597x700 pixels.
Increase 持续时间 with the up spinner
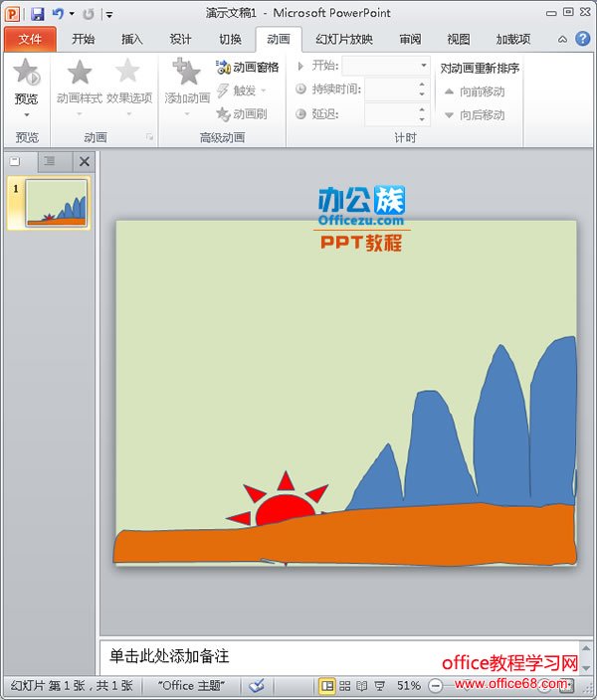422,85
